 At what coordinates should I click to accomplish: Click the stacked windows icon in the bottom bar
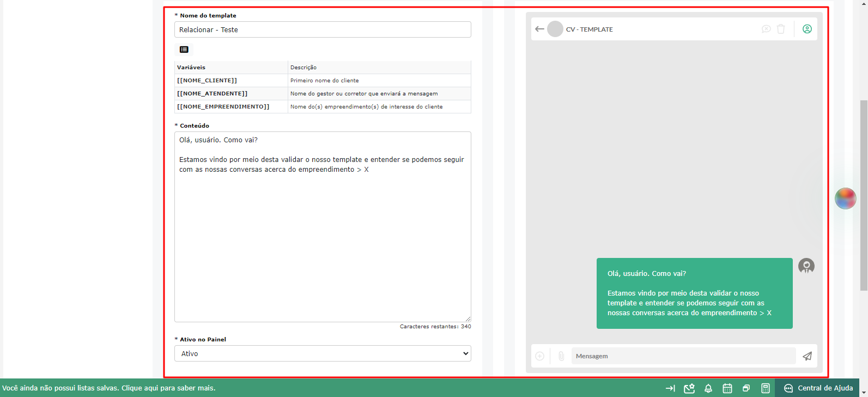[x=746, y=388]
